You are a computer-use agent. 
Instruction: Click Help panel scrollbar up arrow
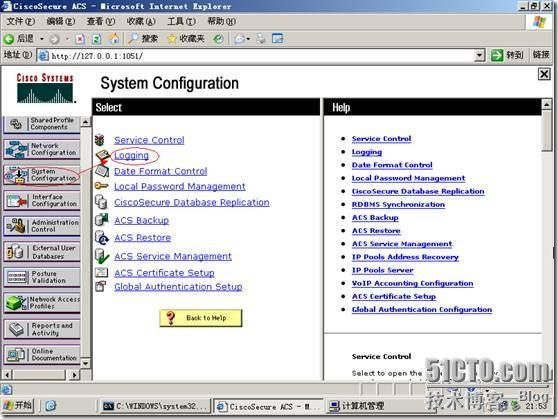(x=547, y=104)
